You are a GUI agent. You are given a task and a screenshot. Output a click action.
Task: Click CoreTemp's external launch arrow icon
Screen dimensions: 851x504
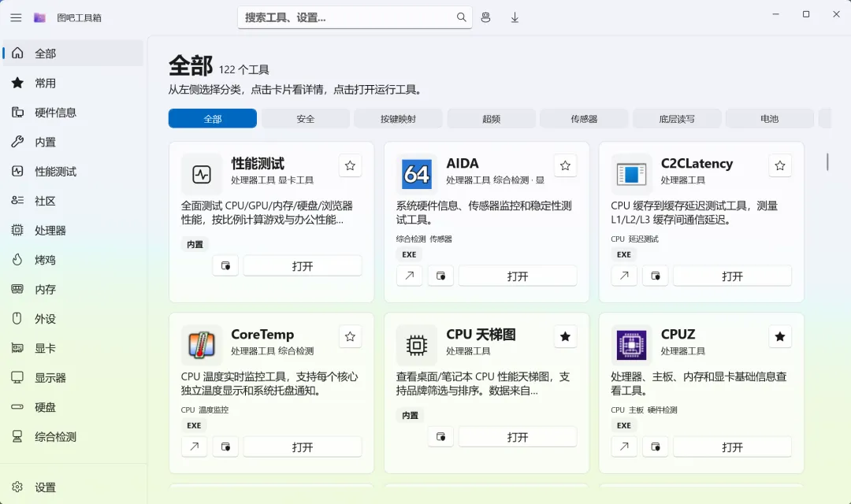[x=195, y=447]
